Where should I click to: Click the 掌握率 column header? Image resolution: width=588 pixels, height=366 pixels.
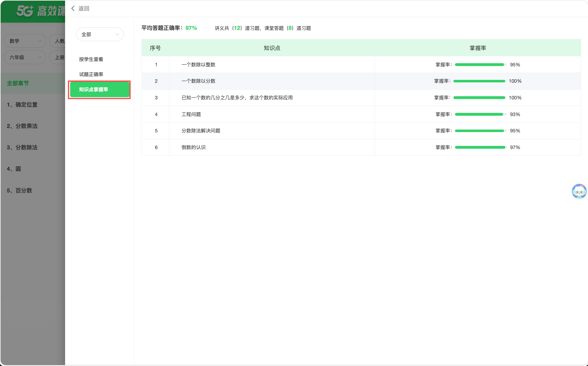(x=478, y=48)
